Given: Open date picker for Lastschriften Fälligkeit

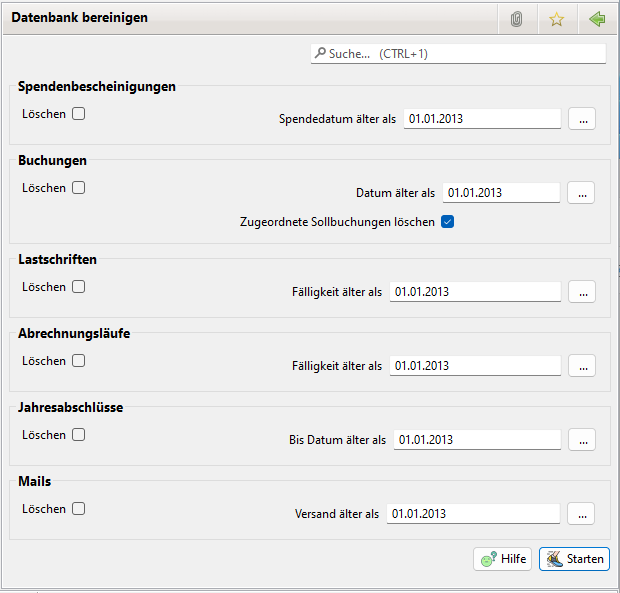Looking at the screenshot, I should coord(582,292).
